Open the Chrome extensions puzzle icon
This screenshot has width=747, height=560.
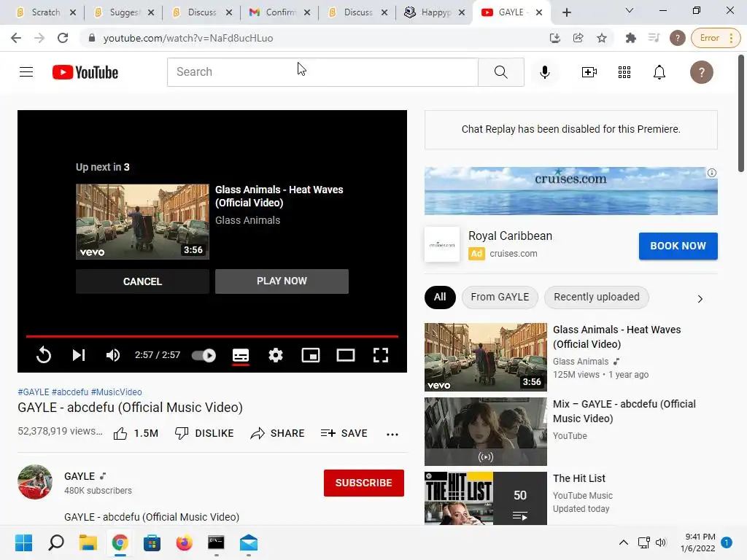(631, 38)
